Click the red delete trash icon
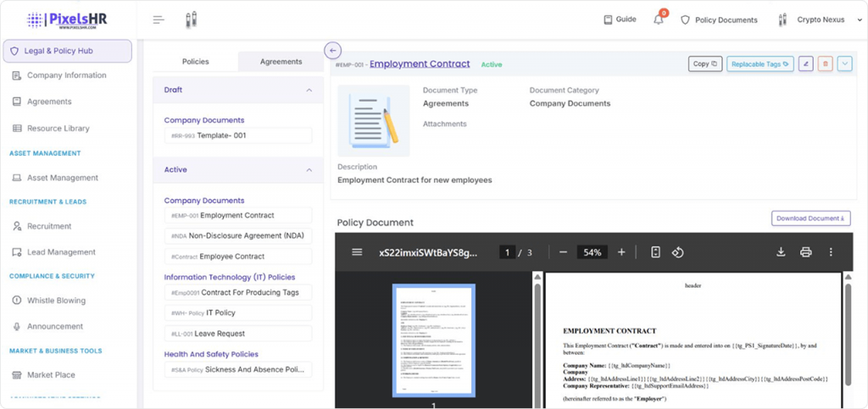 pos(825,64)
